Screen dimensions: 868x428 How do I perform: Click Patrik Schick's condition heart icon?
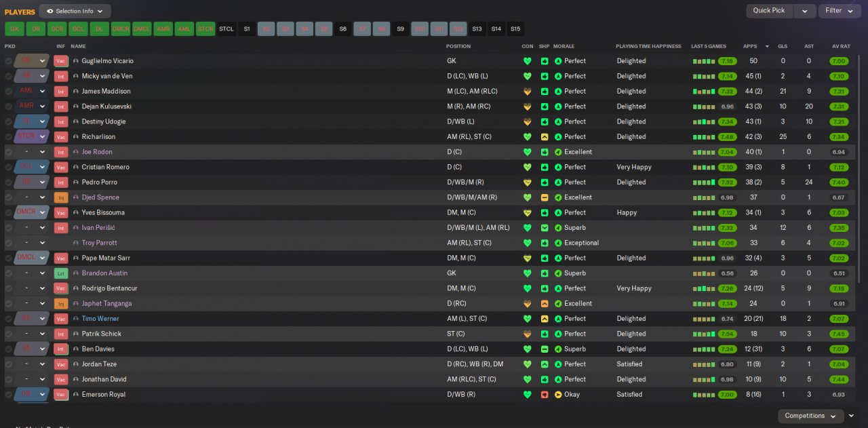tap(527, 334)
